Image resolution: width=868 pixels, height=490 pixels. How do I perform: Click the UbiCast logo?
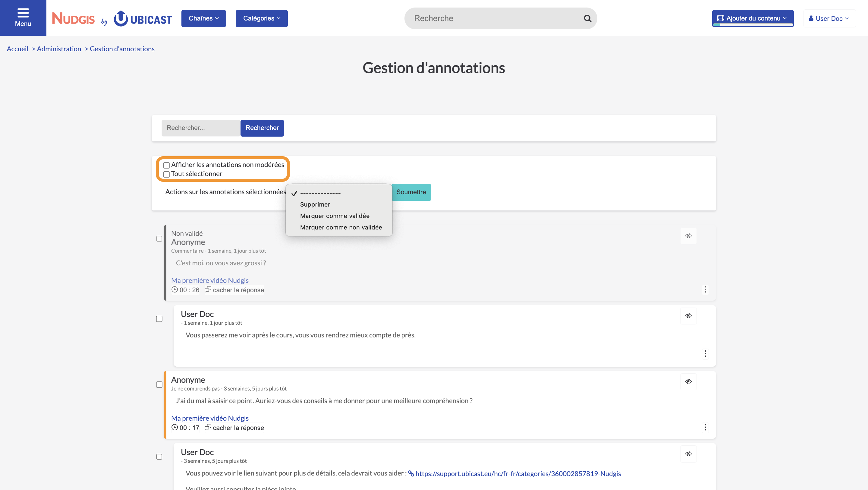coord(143,19)
